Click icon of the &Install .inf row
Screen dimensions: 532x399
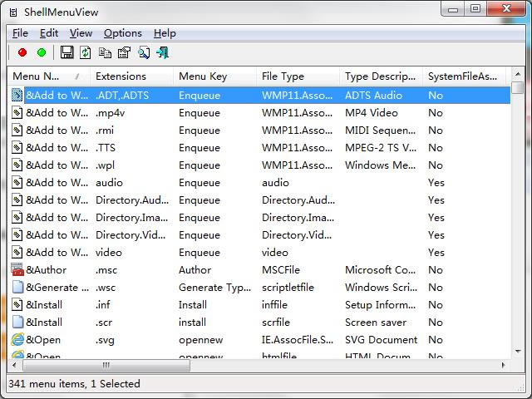pyautogui.click(x=17, y=305)
